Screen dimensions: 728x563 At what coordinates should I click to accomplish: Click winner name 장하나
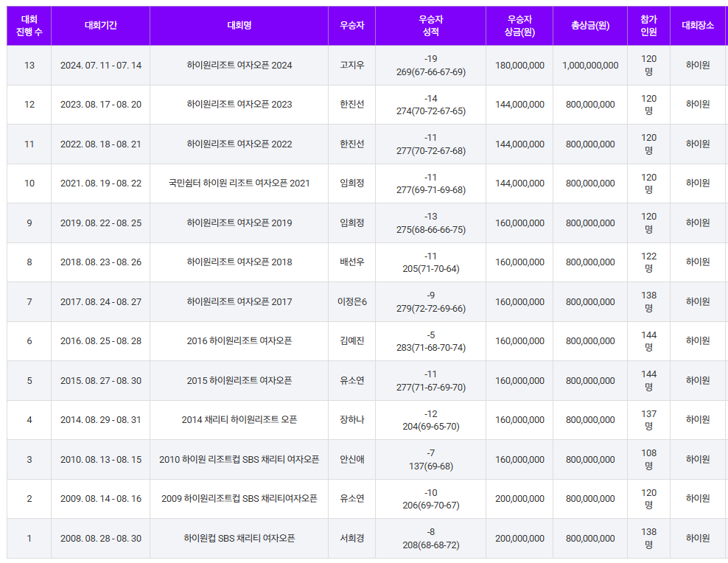coord(352,420)
